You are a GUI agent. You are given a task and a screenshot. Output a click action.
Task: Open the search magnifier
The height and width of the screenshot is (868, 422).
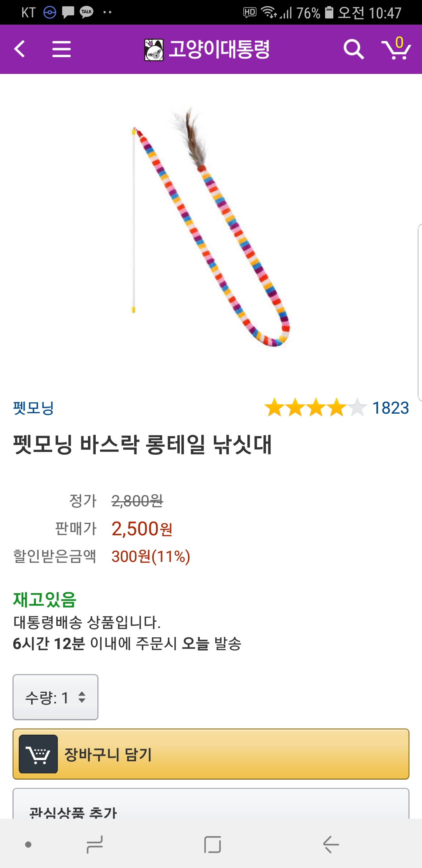pos(353,49)
